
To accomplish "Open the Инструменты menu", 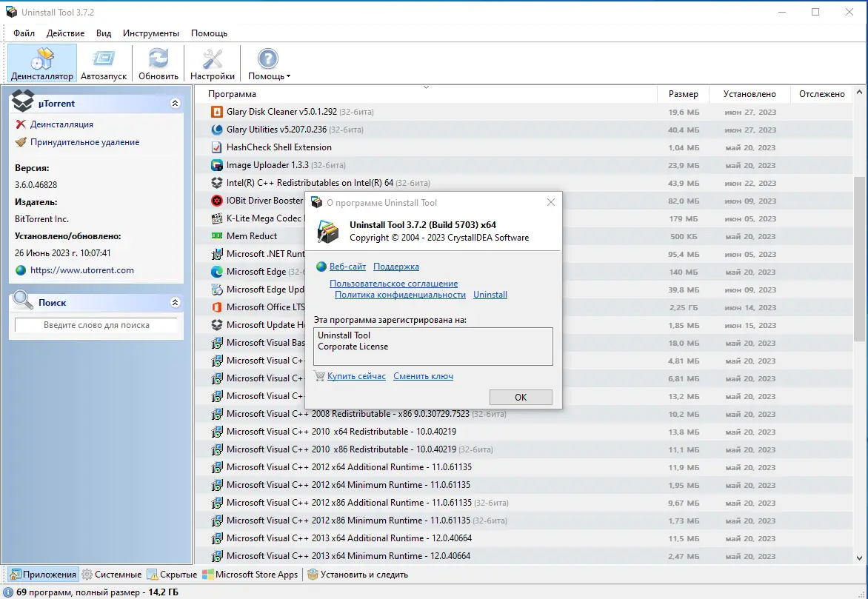I will (x=151, y=33).
